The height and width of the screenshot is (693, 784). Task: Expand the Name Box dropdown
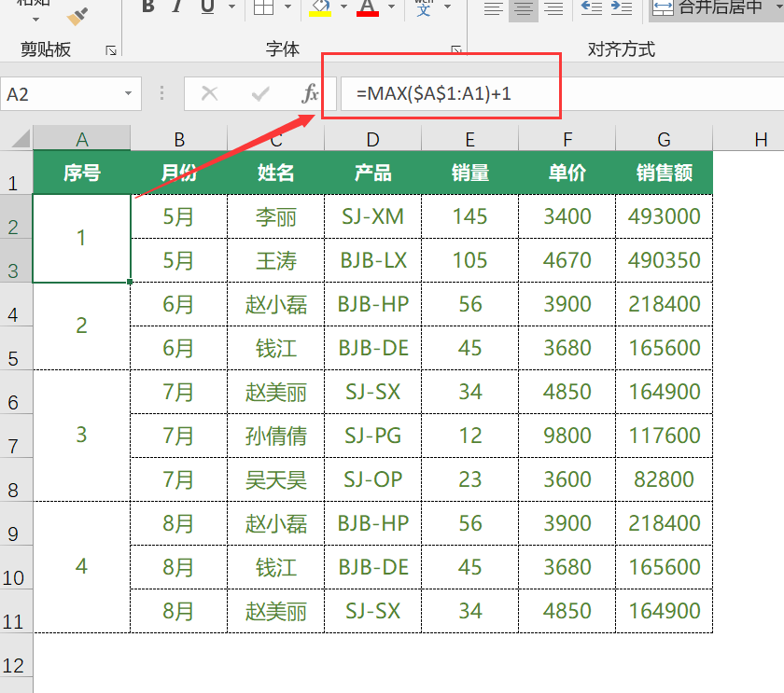129,93
